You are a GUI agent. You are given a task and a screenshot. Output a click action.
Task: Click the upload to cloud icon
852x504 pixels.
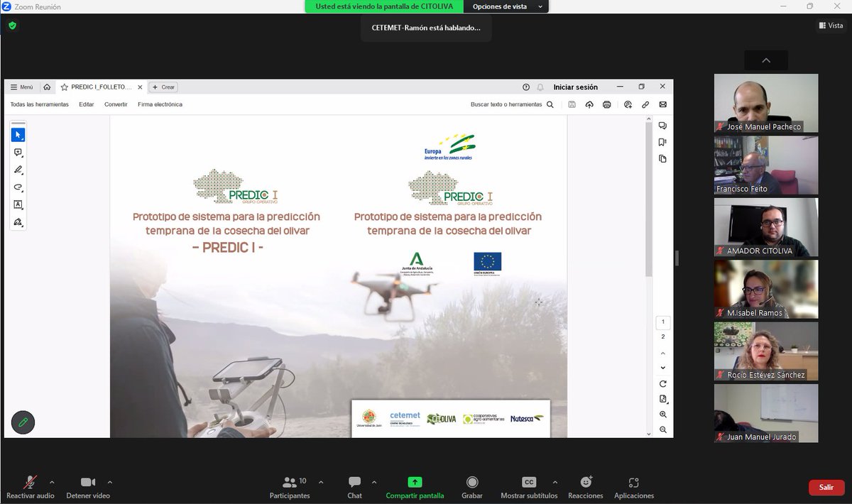589,104
